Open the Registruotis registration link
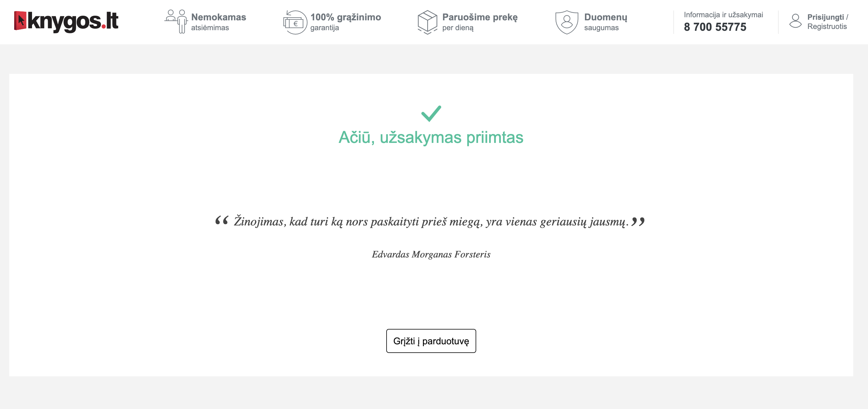This screenshot has width=868, height=409. pos(827,26)
